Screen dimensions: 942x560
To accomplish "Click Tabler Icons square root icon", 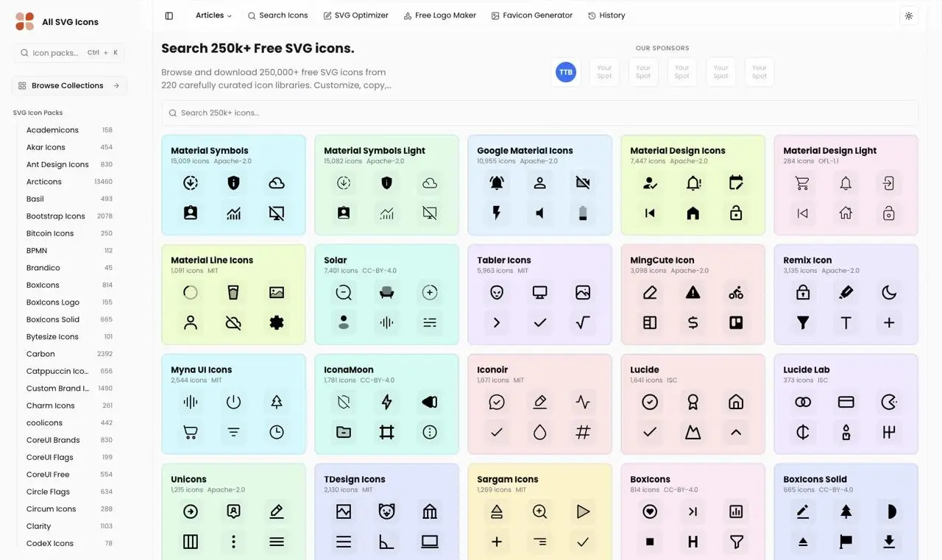I will tap(583, 323).
